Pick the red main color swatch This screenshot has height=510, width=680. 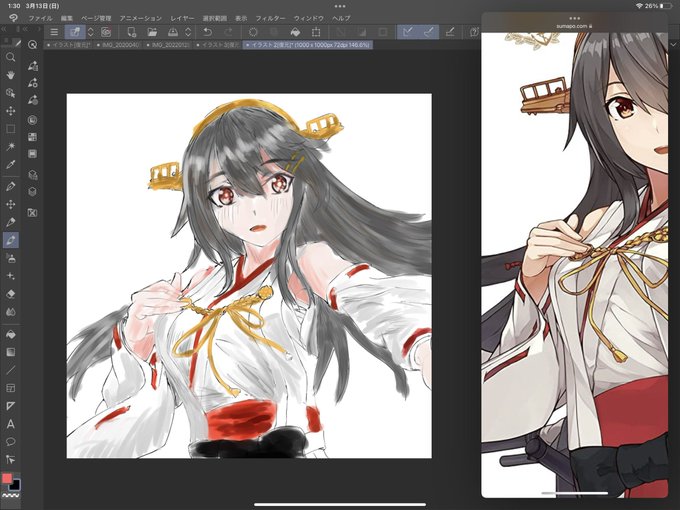tap(7, 478)
